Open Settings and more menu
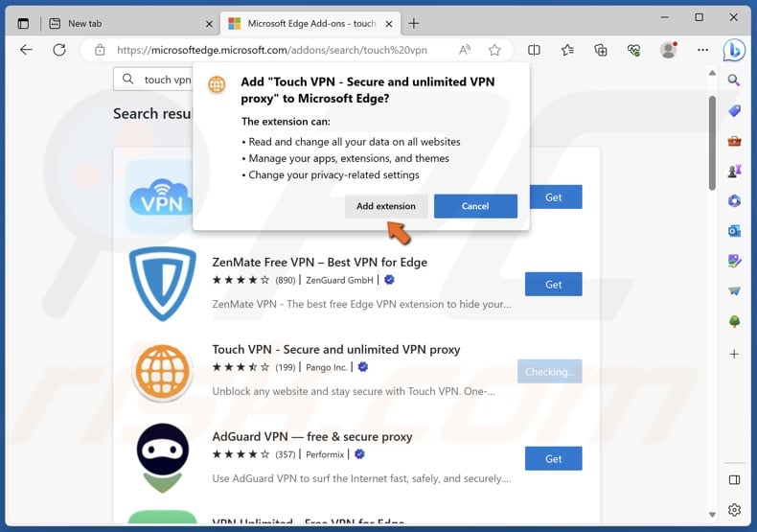 [703, 50]
